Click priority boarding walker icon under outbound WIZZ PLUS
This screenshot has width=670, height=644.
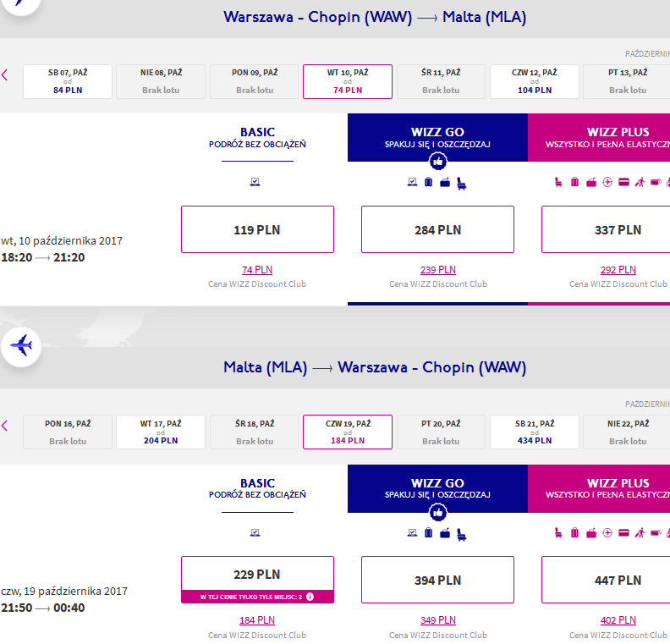(x=640, y=183)
